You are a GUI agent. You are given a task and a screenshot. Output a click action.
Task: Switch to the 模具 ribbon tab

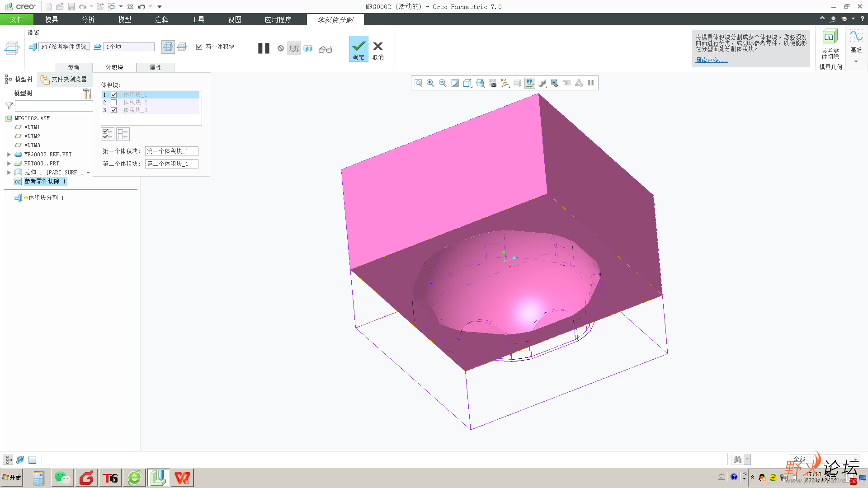(52, 19)
